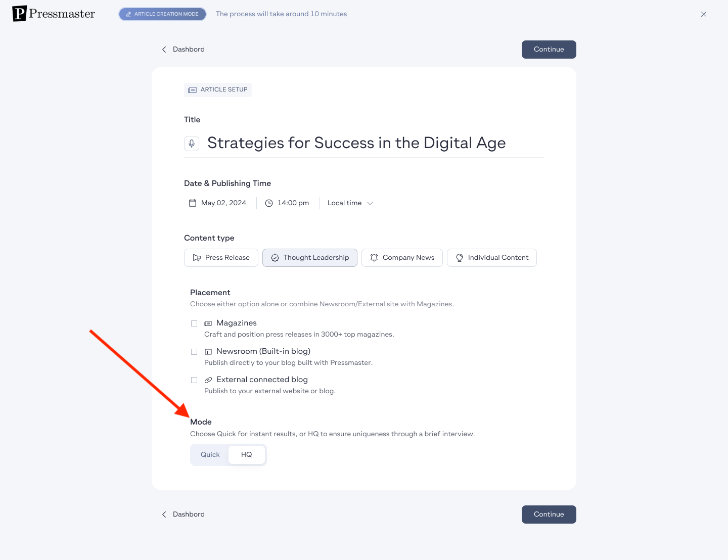Click the External connected blog link icon
The height and width of the screenshot is (560, 728).
tap(208, 380)
